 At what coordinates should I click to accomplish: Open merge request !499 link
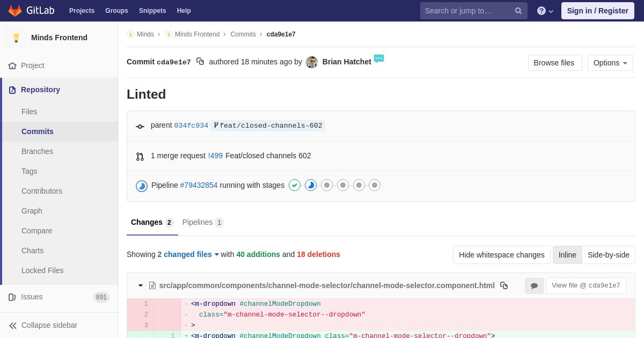tap(215, 156)
